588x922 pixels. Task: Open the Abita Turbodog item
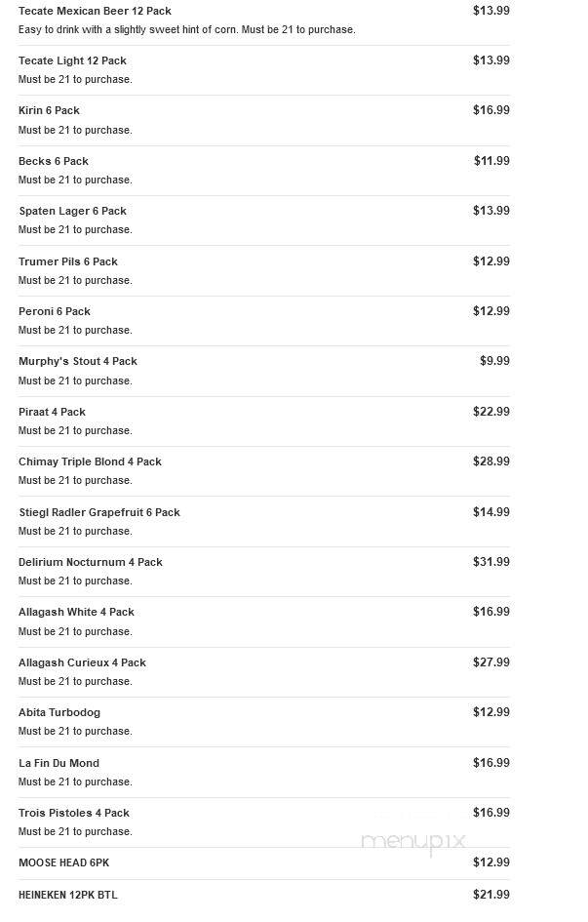coord(263,723)
